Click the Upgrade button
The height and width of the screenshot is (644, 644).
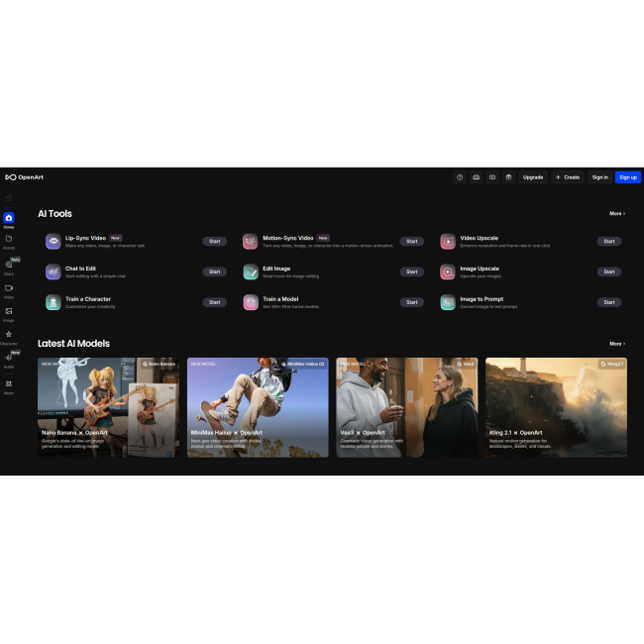[533, 177]
